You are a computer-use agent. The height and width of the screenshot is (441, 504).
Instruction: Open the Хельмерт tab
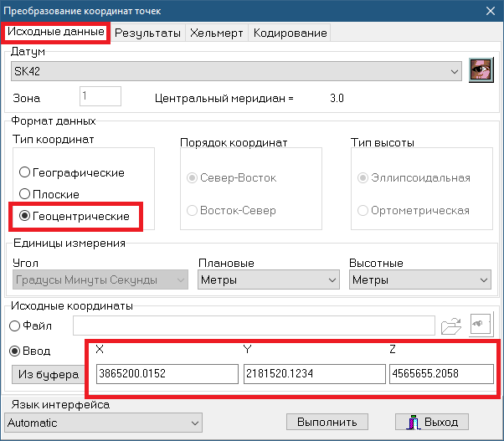coord(216,33)
